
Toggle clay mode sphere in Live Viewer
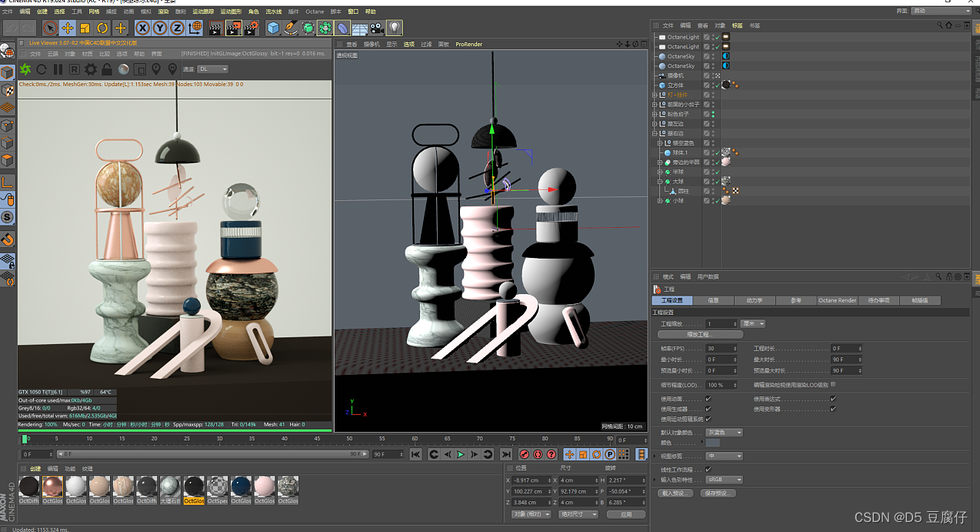[x=123, y=69]
